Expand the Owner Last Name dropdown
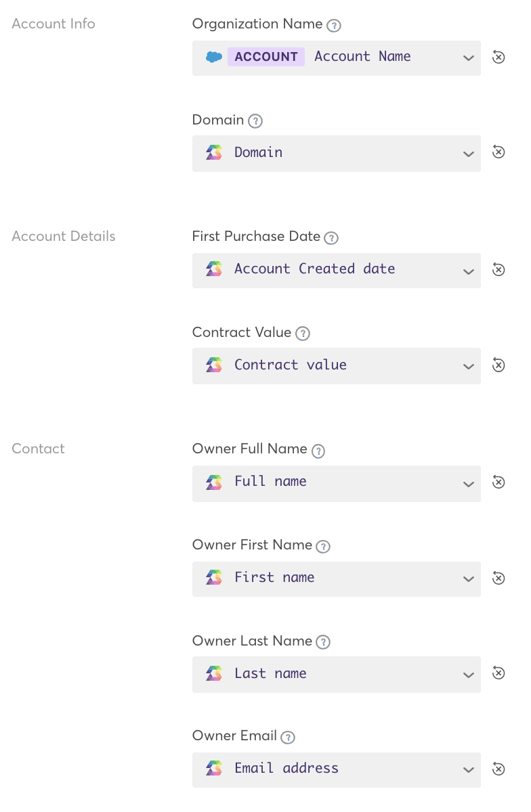 click(468, 674)
